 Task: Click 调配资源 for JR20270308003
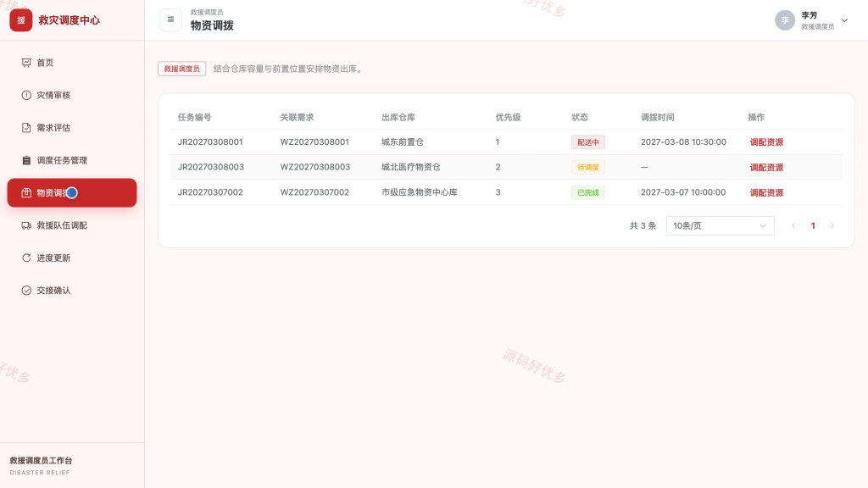pos(766,168)
